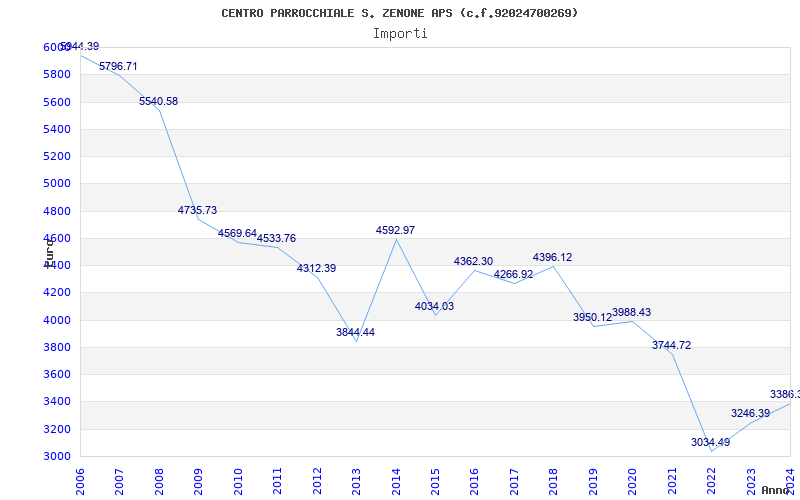Click the x-axis year 2015

pos(435,482)
